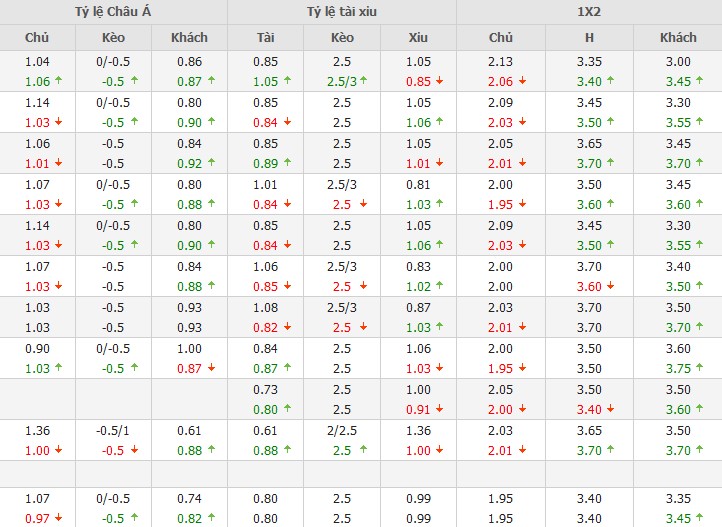722x527 pixels.
Task: Click the green up arrow beside 0.89
Action: (x=286, y=164)
